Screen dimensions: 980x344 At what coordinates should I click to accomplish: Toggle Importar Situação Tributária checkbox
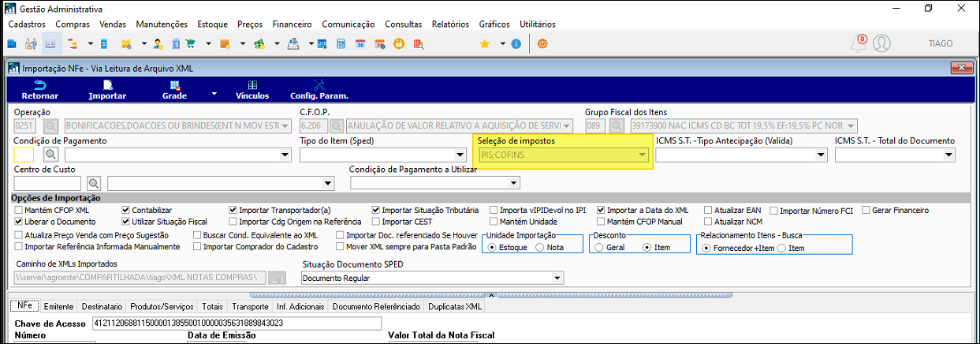coord(376,211)
